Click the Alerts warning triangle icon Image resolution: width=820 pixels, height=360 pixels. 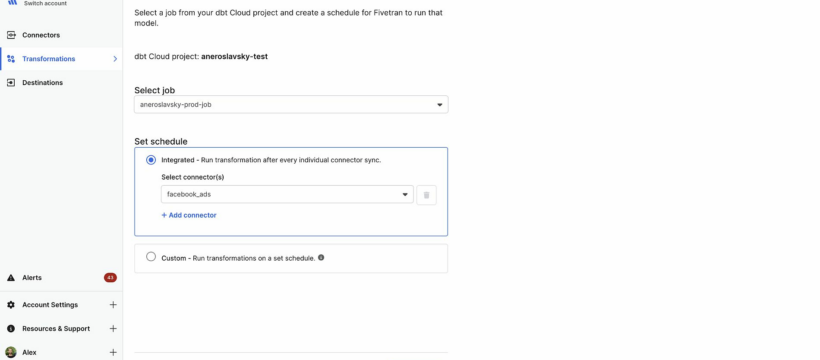click(11, 278)
